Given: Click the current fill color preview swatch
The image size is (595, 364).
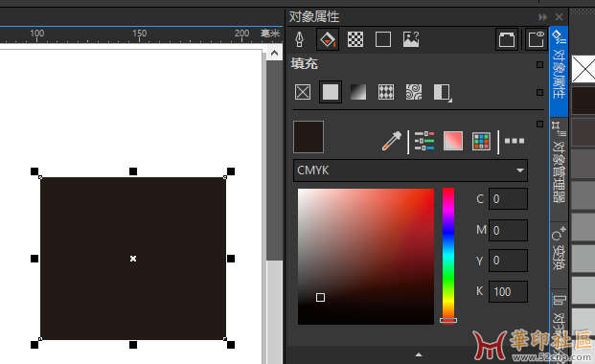Looking at the screenshot, I should coord(309,137).
